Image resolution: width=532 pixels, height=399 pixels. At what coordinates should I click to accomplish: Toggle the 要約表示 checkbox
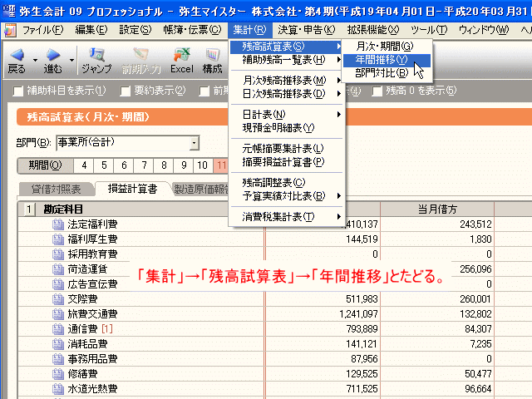point(126,91)
